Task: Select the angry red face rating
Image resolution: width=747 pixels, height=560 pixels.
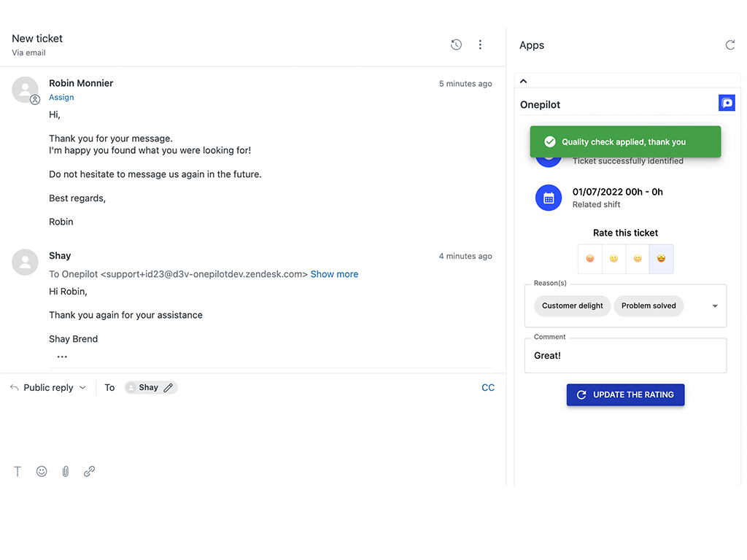Action: [590, 259]
